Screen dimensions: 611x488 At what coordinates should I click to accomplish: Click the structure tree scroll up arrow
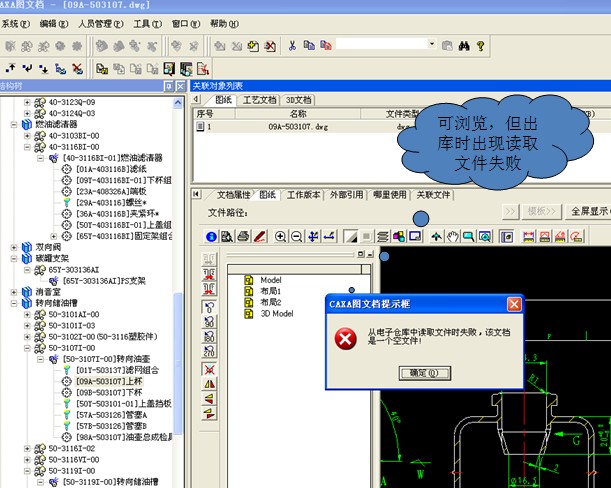point(178,103)
